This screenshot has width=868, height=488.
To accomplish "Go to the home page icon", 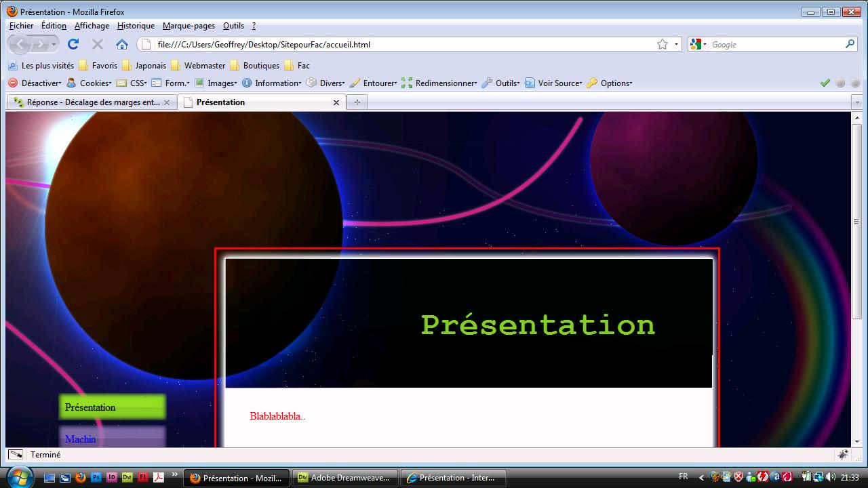I will click(x=122, y=44).
